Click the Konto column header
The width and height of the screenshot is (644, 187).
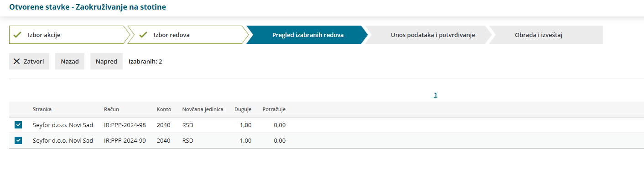tap(164, 109)
